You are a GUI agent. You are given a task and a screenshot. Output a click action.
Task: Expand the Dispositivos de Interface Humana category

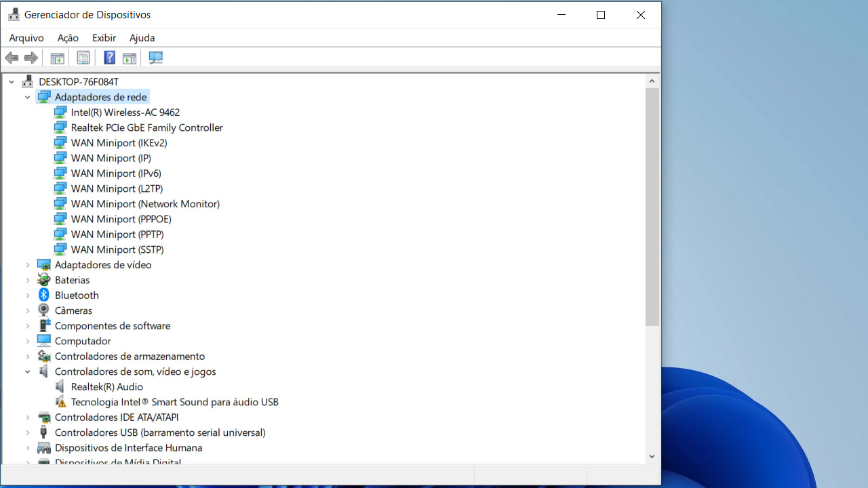28,448
